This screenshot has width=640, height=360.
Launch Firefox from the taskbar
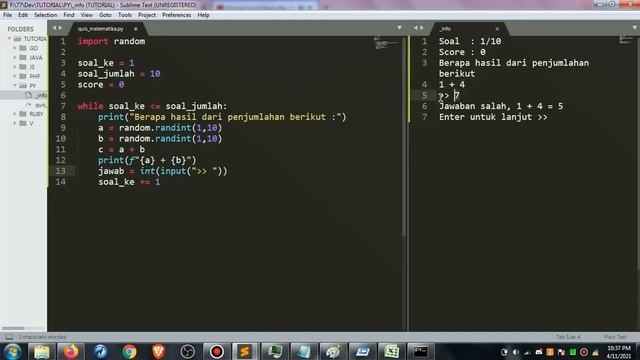[x=71, y=351]
